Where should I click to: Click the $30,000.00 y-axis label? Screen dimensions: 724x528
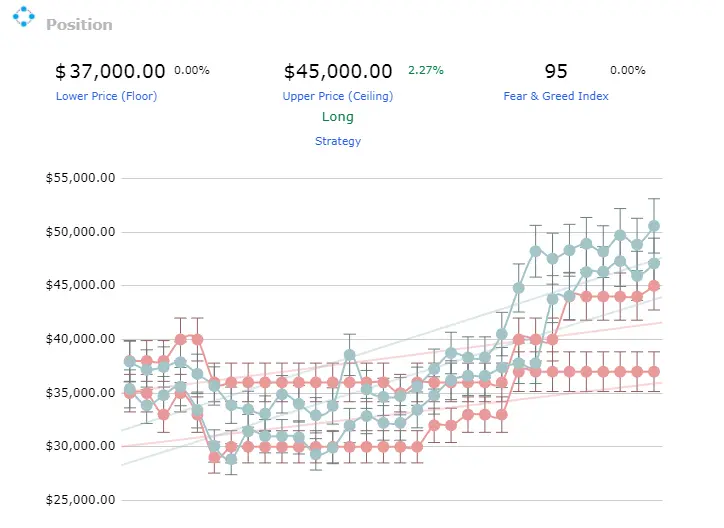tap(80, 446)
